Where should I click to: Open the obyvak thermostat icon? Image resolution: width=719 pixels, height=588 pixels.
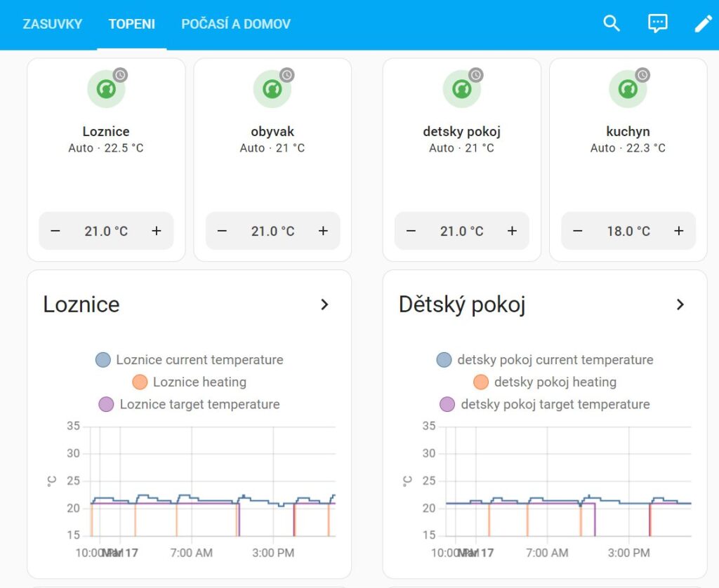(x=272, y=88)
